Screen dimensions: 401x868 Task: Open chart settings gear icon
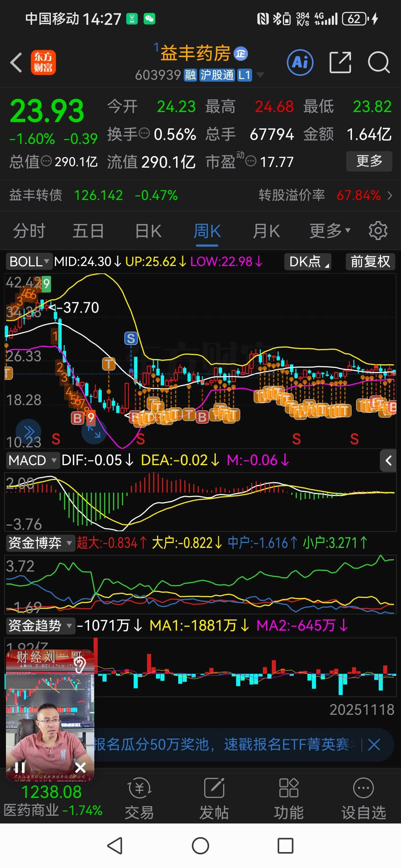378,231
